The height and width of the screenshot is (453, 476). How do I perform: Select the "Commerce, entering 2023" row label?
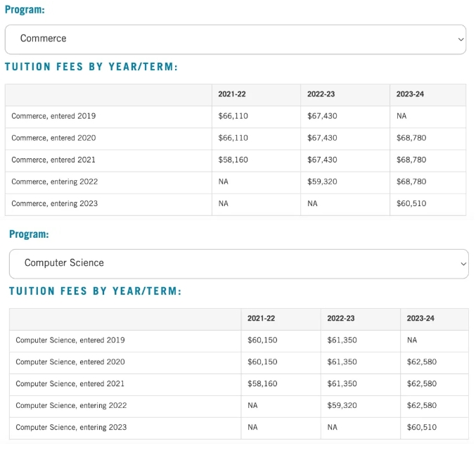click(55, 203)
